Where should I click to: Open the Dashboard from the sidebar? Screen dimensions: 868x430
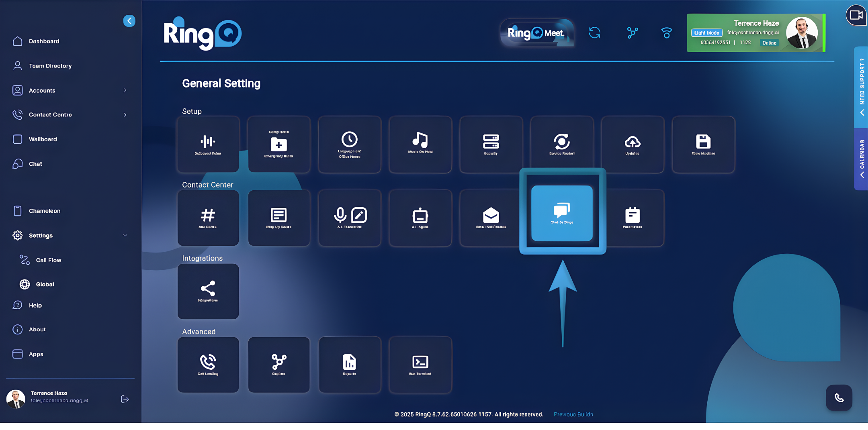44,41
